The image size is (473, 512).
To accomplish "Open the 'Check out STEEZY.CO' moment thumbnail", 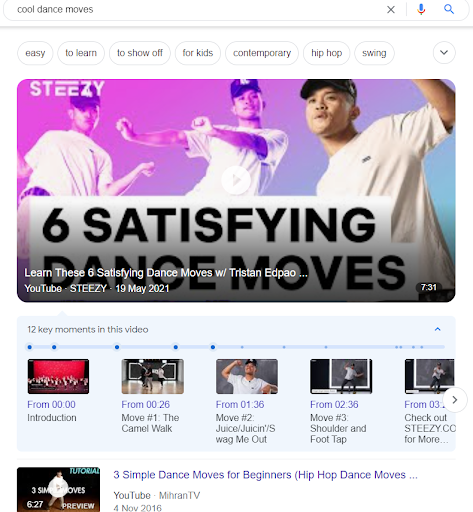I will click(x=429, y=376).
